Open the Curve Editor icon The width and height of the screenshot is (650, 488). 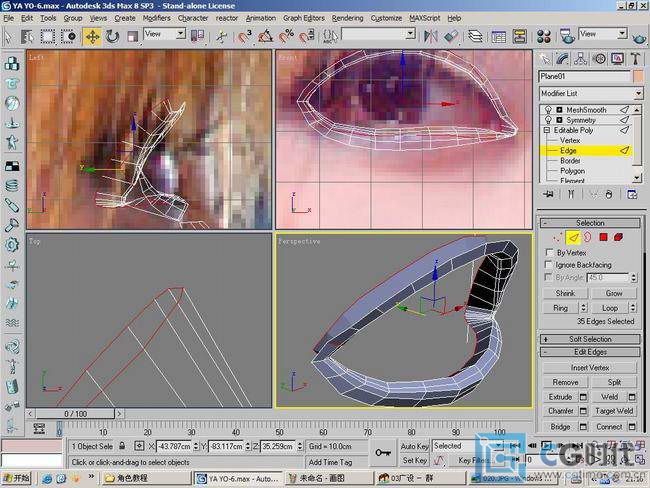pos(498,36)
